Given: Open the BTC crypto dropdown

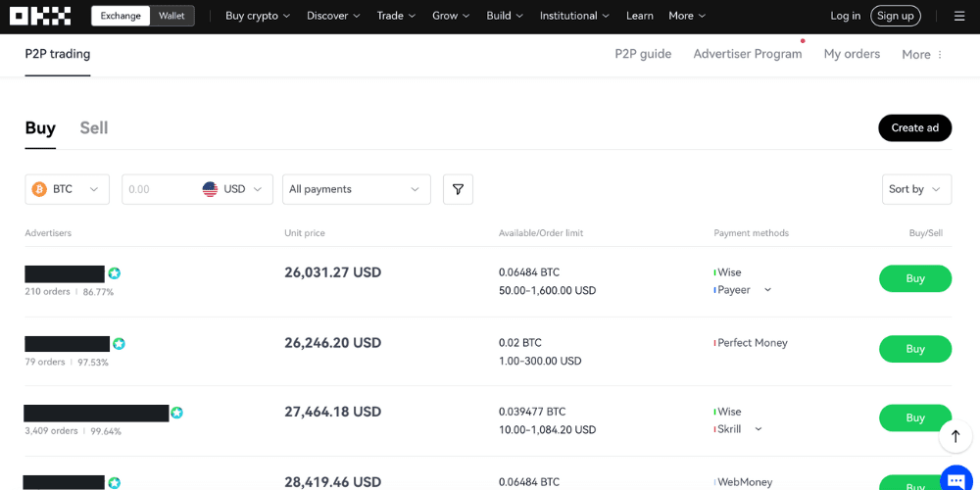Looking at the screenshot, I should coord(67,189).
